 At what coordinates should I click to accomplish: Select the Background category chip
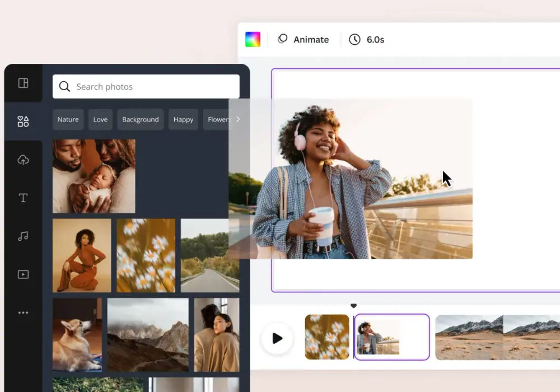141,119
